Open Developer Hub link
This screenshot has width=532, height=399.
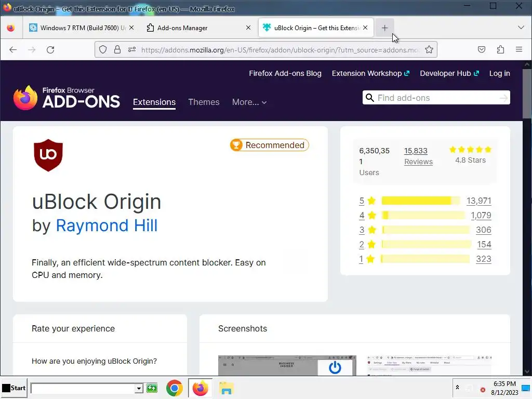[449, 73]
